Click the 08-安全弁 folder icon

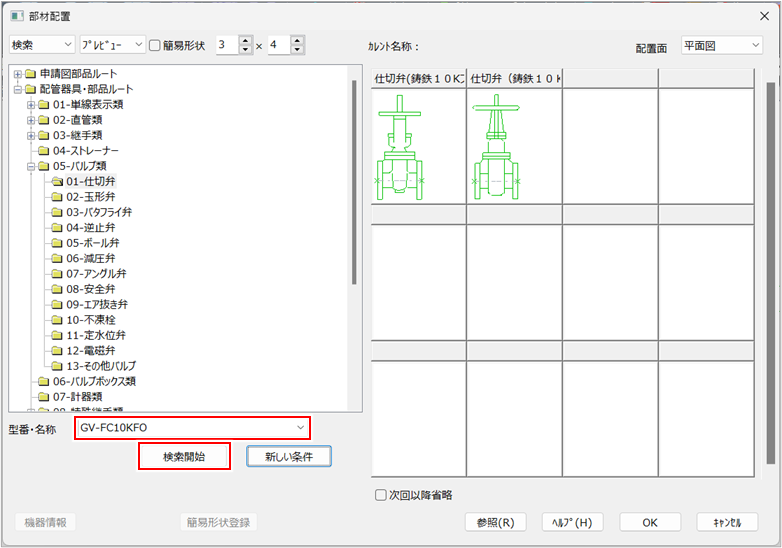(57, 289)
